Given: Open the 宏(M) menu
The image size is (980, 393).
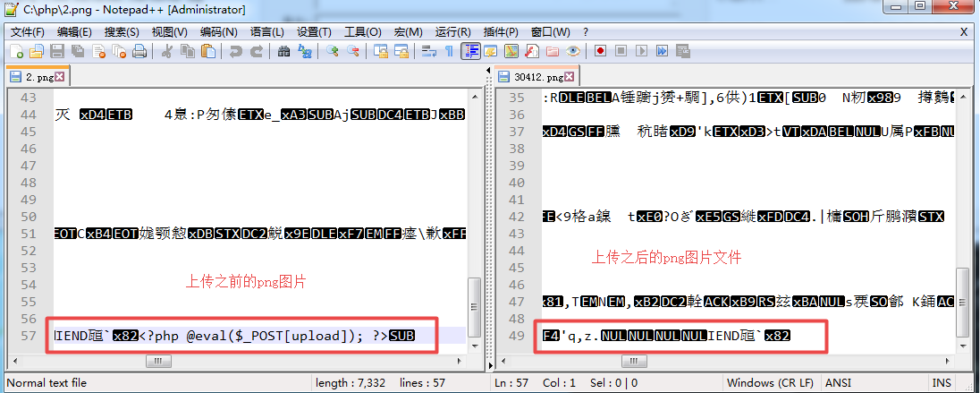Looking at the screenshot, I should tap(408, 32).
